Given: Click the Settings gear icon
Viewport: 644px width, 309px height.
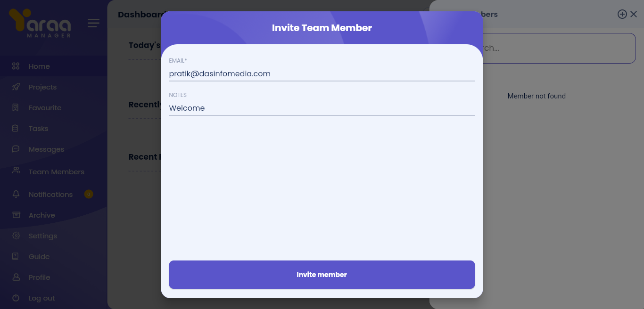Looking at the screenshot, I should (16, 236).
